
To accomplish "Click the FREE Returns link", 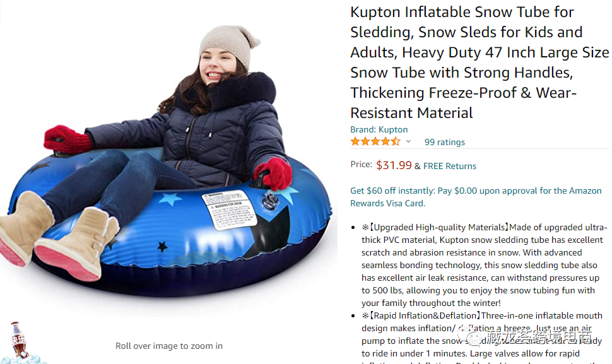I will (450, 166).
